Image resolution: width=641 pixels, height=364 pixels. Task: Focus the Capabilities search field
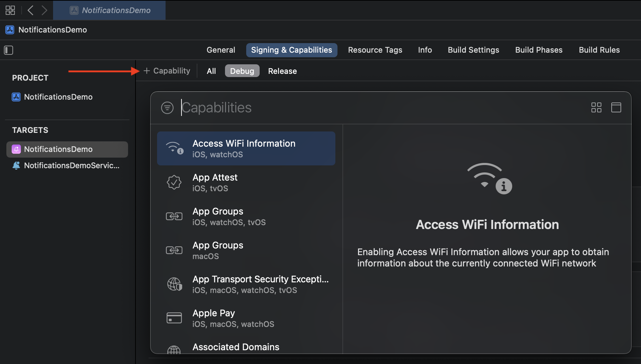[382, 108]
